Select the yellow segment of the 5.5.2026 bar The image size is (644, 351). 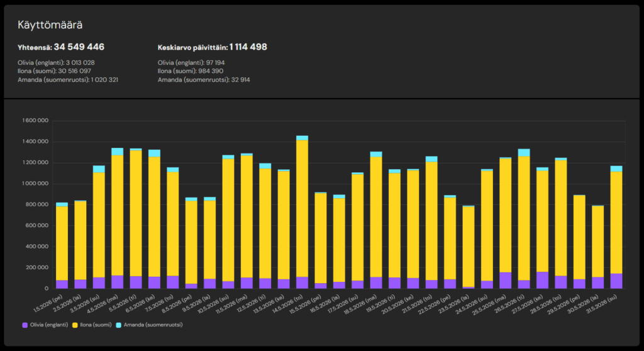tap(136, 213)
